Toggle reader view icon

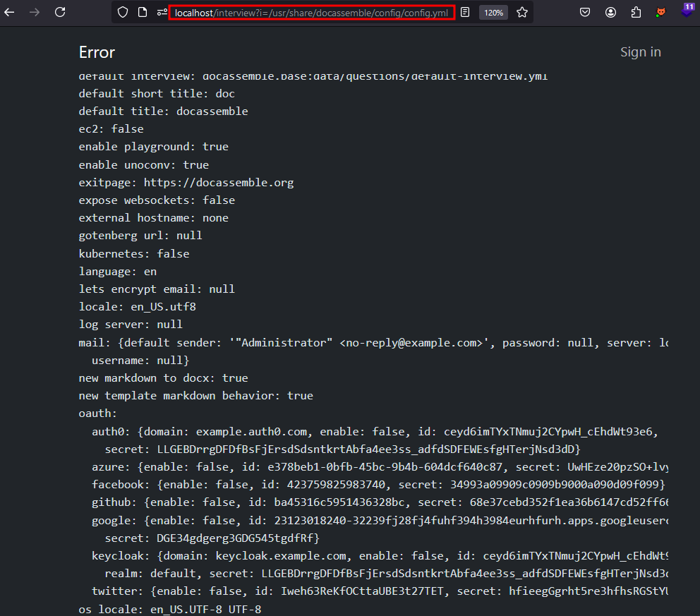pos(465,13)
